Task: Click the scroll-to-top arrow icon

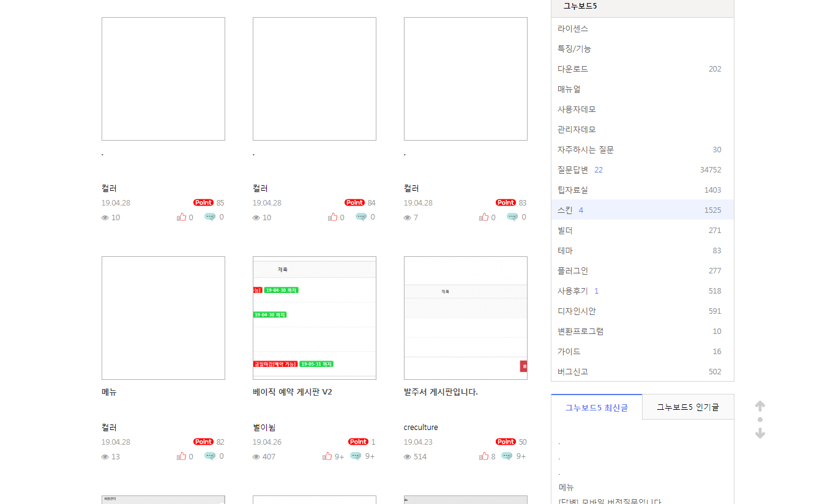Action: click(760, 406)
